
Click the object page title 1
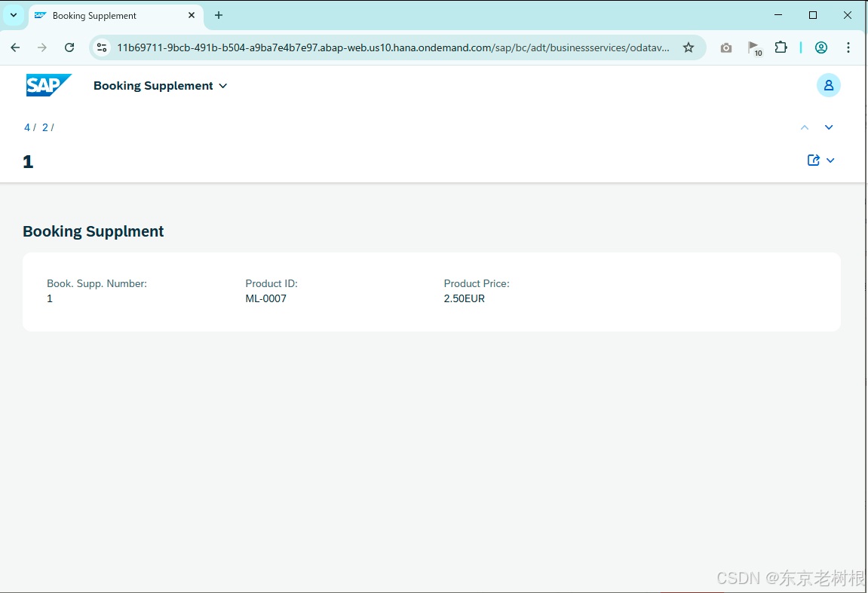(x=28, y=161)
